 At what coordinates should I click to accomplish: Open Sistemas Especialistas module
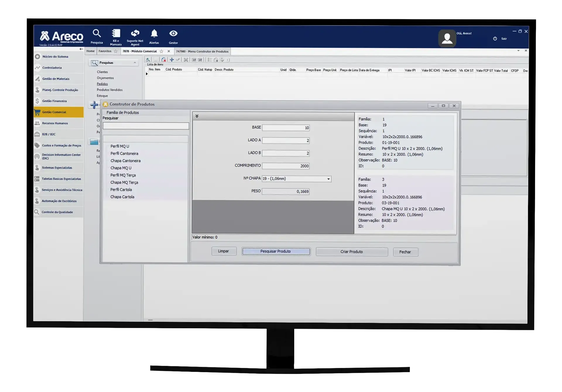click(59, 168)
